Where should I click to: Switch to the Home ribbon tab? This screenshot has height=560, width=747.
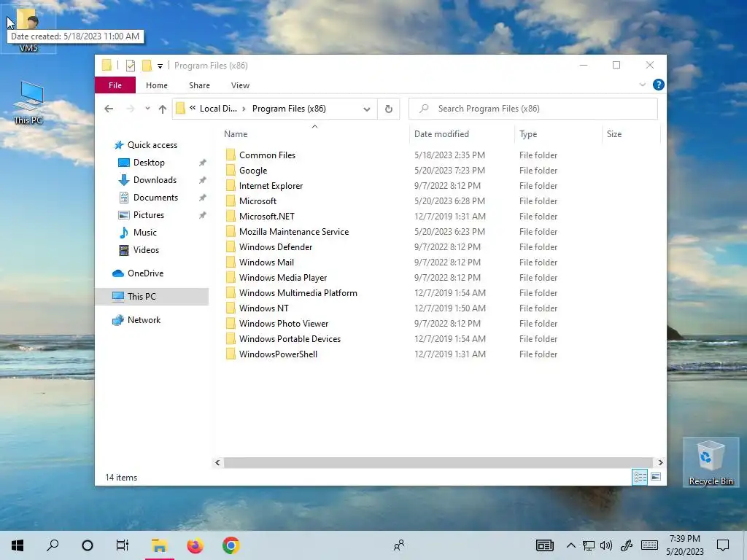point(157,85)
